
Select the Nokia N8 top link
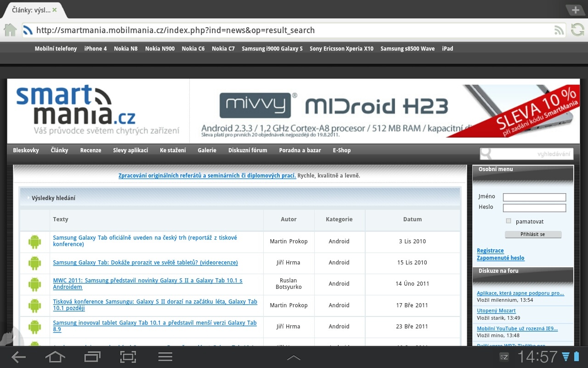pos(125,49)
